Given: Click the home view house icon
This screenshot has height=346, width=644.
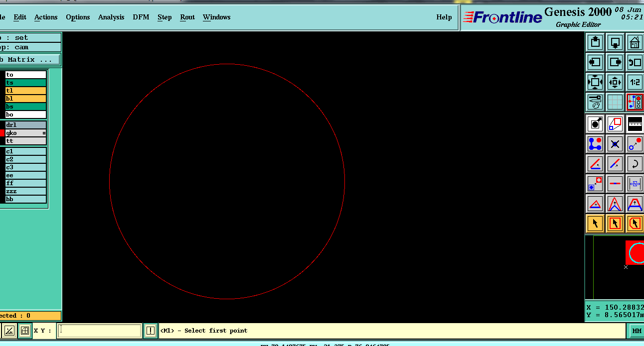Looking at the screenshot, I should tap(635, 42).
